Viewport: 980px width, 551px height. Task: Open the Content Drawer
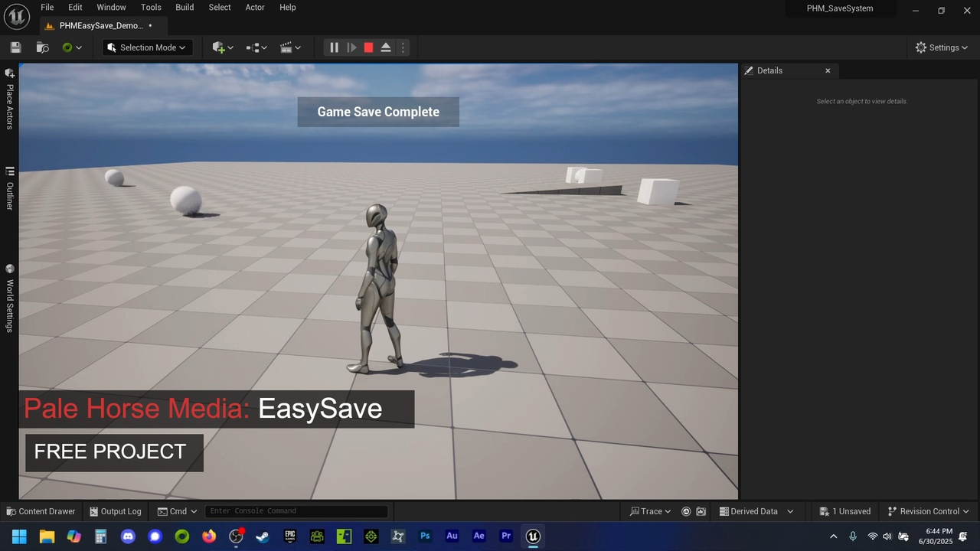click(41, 511)
